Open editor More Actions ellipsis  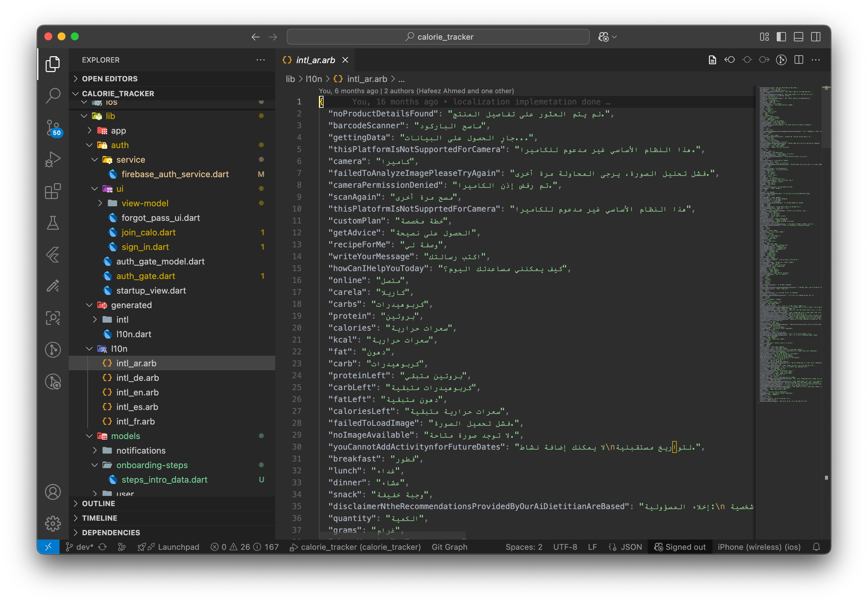[816, 60]
